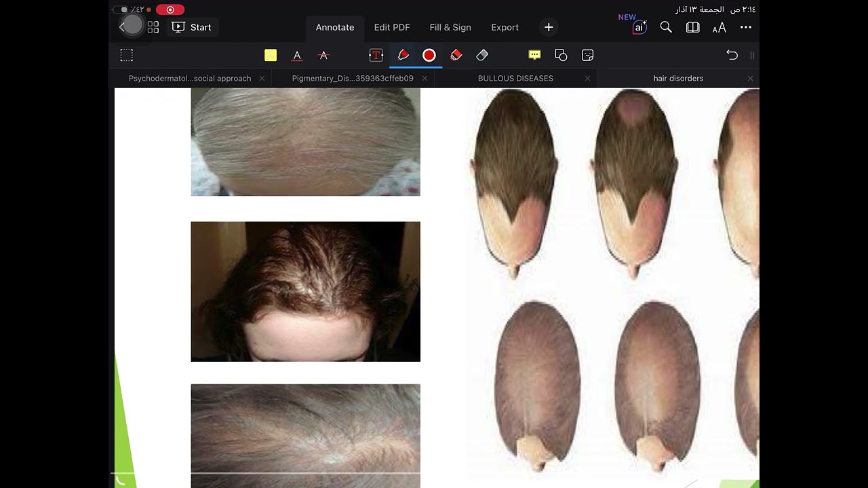Screen dimensions: 868x488
Task: Click the plus add button
Action: (x=549, y=27)
